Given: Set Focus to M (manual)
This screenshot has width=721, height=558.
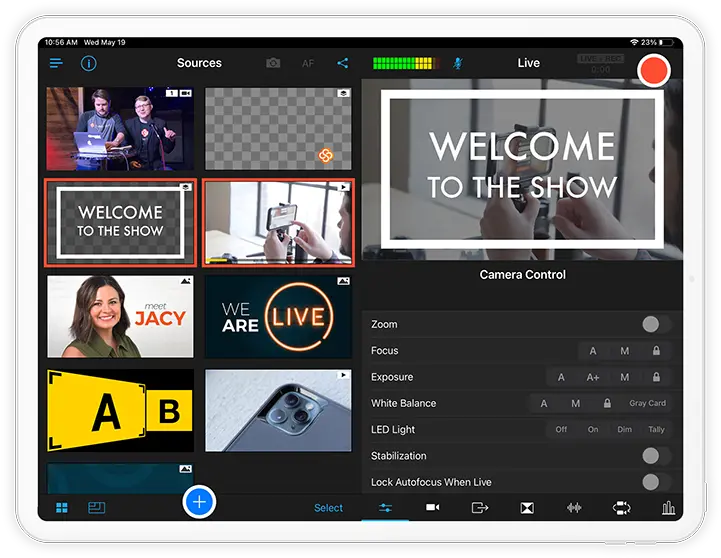Looking at the screenshot, I should click(624, 351).
